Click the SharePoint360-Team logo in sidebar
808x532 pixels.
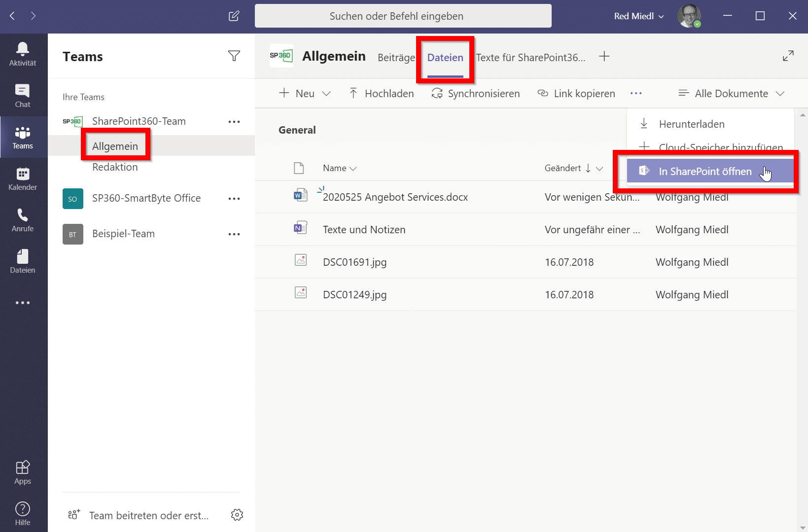coord(72,121)
